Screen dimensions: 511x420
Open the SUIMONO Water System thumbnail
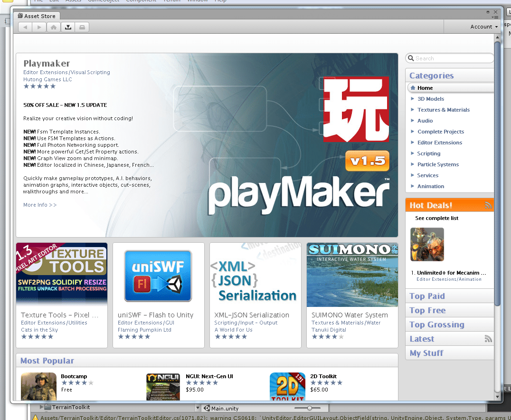352,274
